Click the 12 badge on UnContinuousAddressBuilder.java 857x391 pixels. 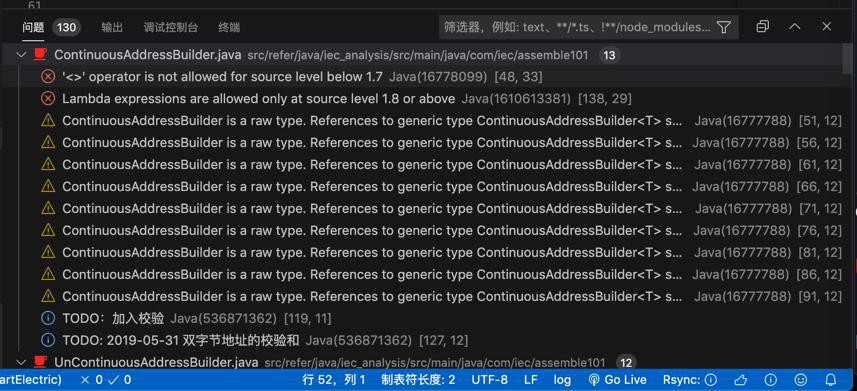click(626, 363)
